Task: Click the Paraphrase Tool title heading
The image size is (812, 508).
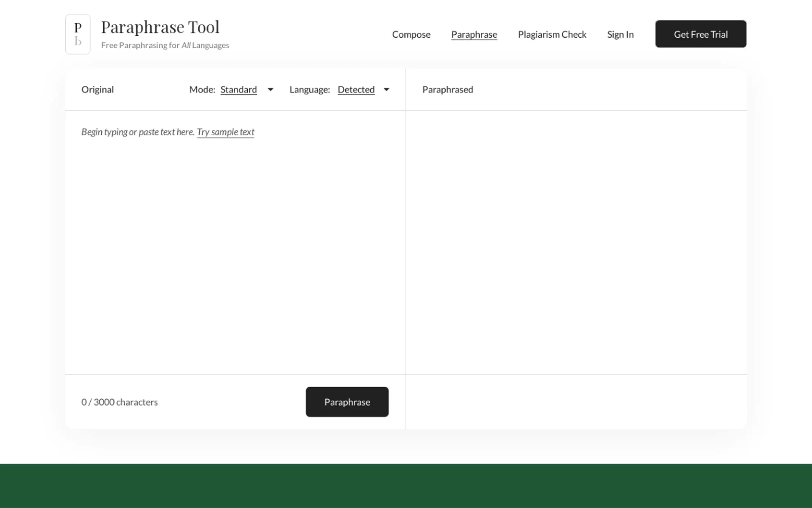Action: (x=160, y=27)
